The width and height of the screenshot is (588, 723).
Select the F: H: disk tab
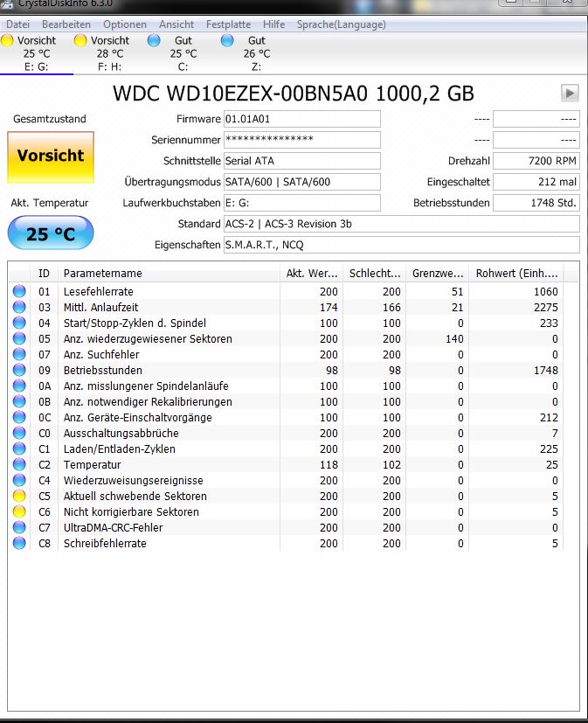pos(110,53)
